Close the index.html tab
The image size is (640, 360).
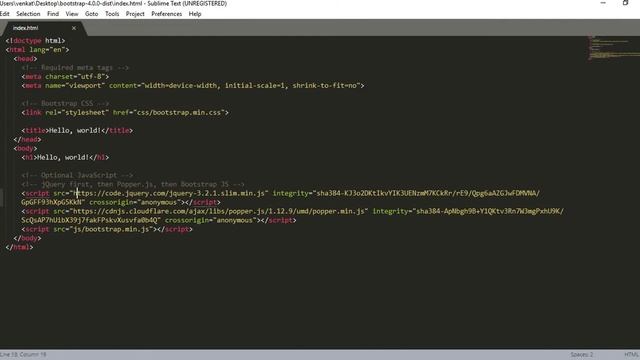[74, 28]
